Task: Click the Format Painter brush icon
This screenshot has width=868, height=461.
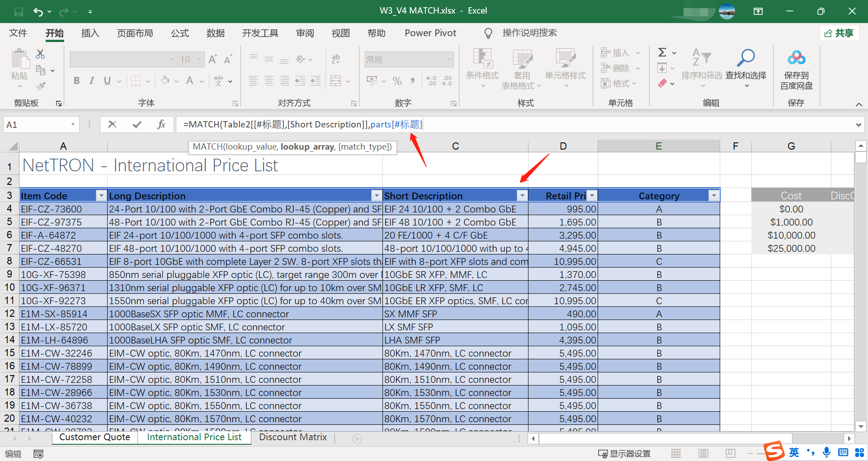Action: tap(41, 85)
